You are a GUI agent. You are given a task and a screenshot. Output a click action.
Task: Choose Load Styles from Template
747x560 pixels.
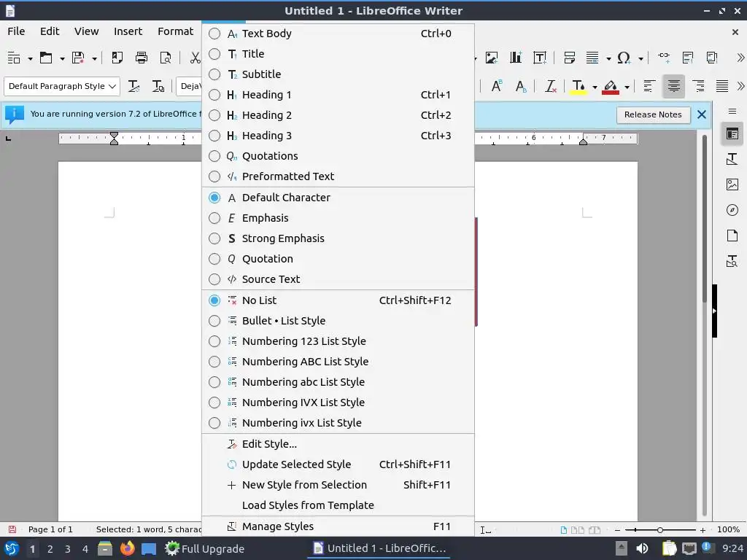338,506
